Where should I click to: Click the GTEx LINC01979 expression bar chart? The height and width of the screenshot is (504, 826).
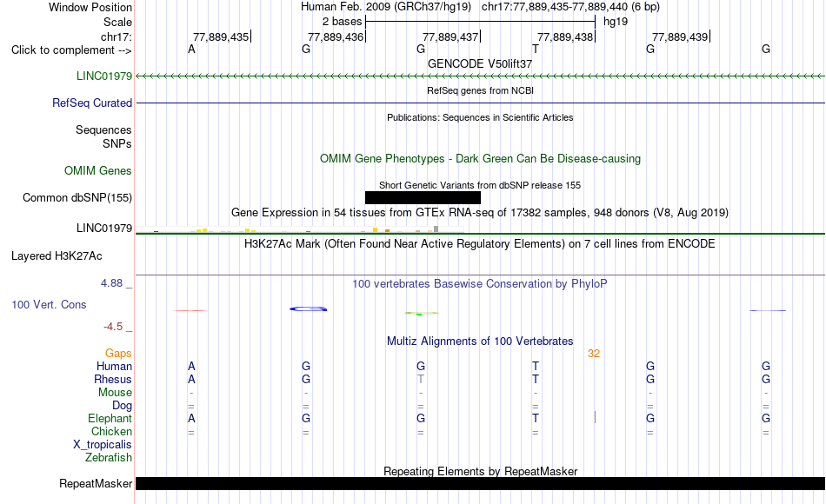point(299,229)
